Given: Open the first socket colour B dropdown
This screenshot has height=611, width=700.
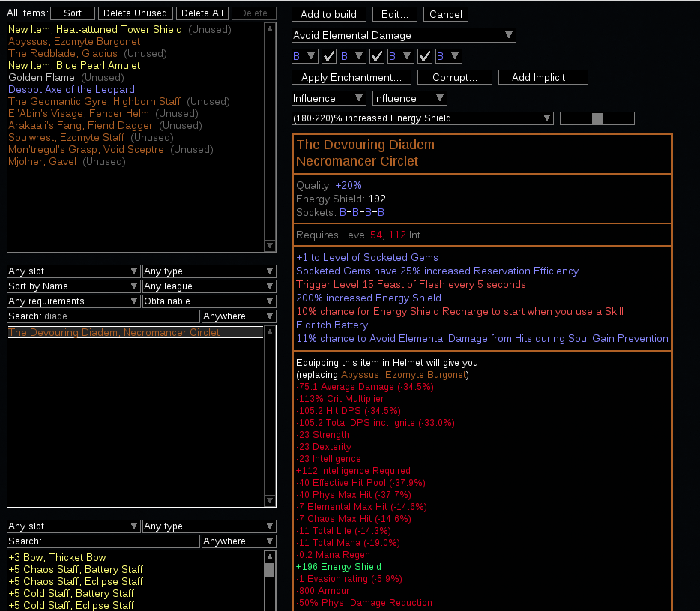Looking at the screenshot, I should 304,56.
